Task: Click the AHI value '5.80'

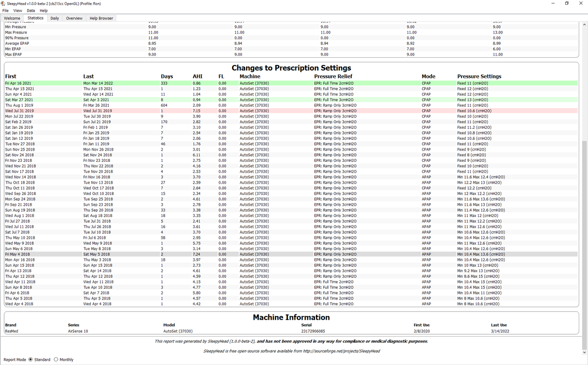Action: coord(197,293)
